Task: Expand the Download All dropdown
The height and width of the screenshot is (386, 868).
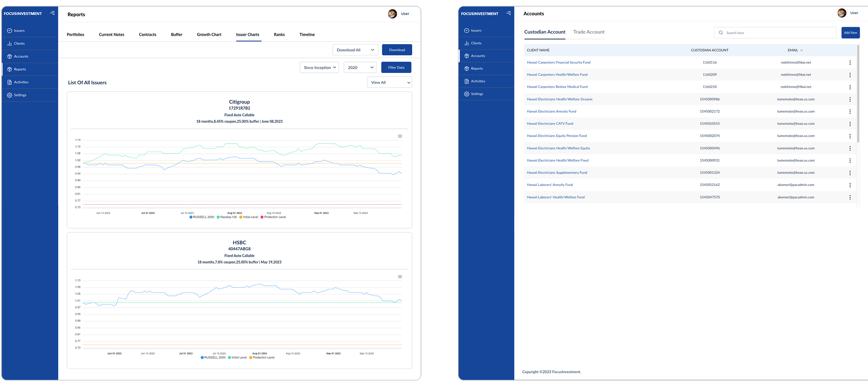Action: coord(355,50)
